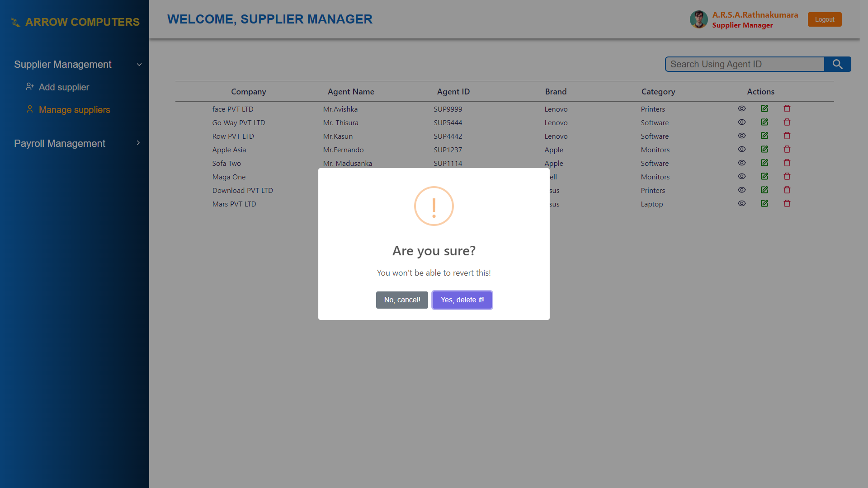Screen dimensions: 868x488
Task: Delete the Row PVT LTD supplier
Action: click(x=787, y=136)
